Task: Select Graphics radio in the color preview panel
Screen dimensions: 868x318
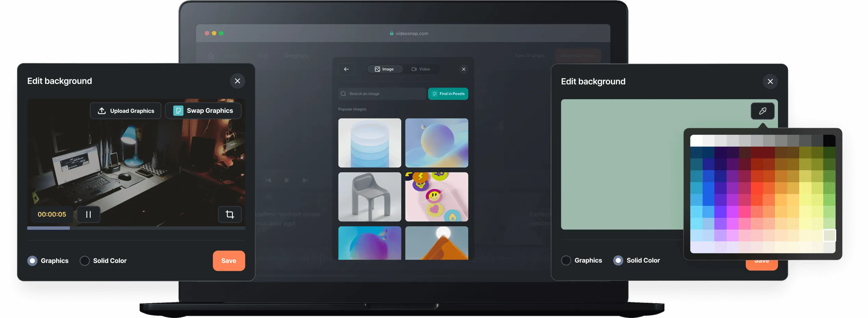Action: pyautogui.click(x=566, y=261)
